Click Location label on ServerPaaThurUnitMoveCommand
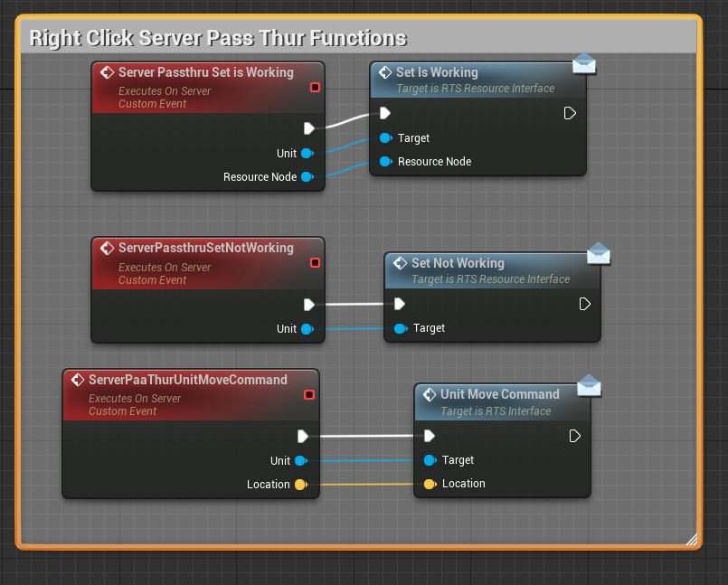This screenshot has height=585, width=728. 269,485
